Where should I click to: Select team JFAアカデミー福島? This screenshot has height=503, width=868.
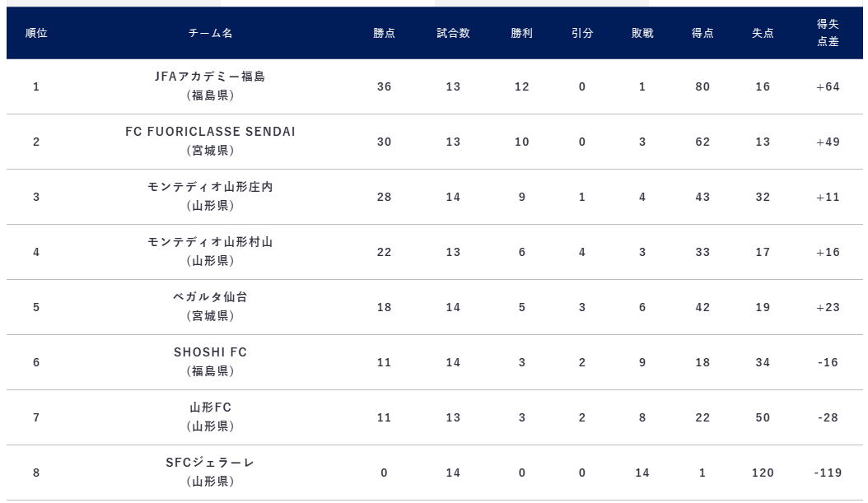pyautogui.click(x=210, y=77)
